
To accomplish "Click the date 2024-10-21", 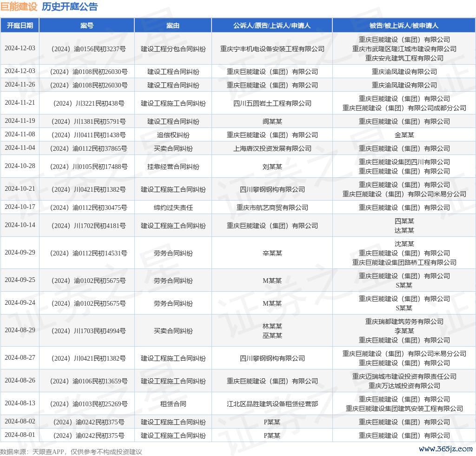I will coord(20,188).
